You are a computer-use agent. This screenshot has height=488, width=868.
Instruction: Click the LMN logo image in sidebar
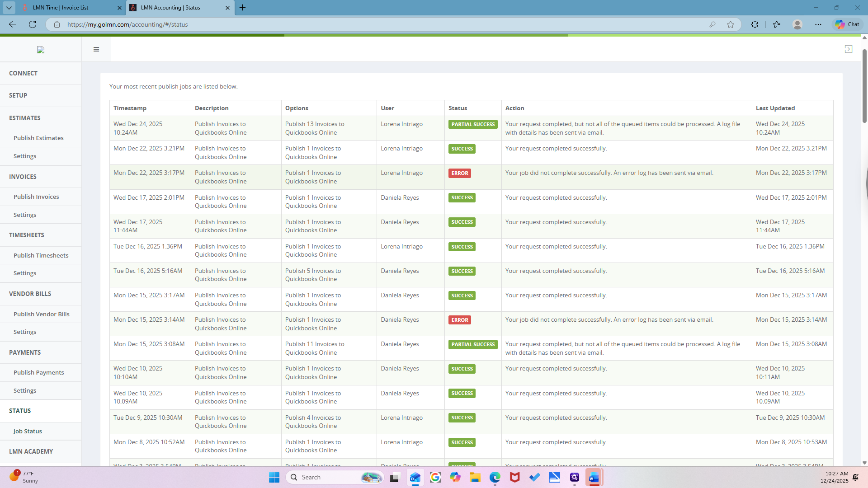point(41,50)
